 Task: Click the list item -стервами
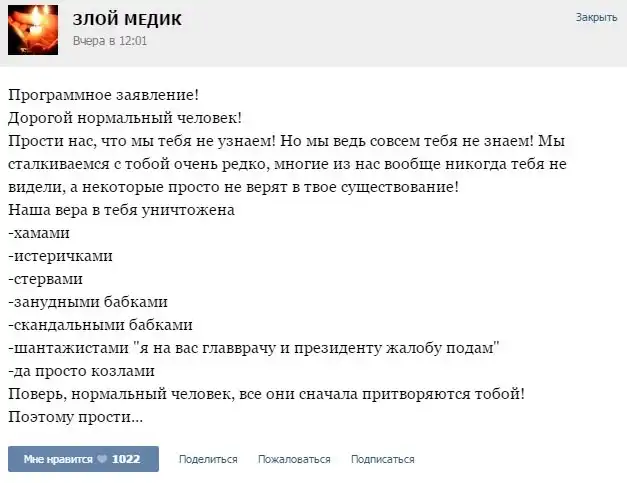[45, 278]
